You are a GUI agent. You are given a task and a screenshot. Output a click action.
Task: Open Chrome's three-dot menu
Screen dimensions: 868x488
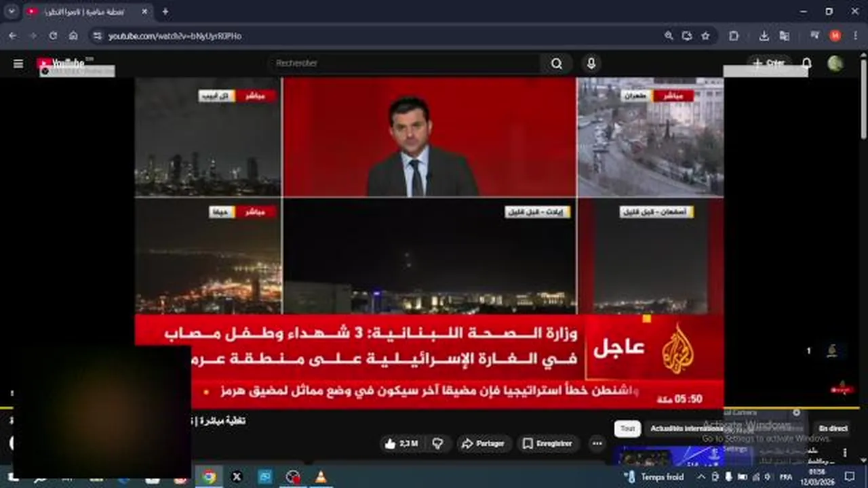(x=854, y=36)
